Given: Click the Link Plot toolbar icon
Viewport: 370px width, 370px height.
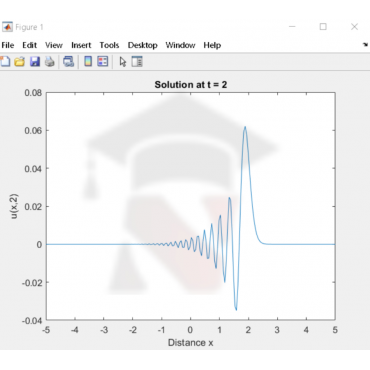Looking at the screenshot, I should coord(69,61).
